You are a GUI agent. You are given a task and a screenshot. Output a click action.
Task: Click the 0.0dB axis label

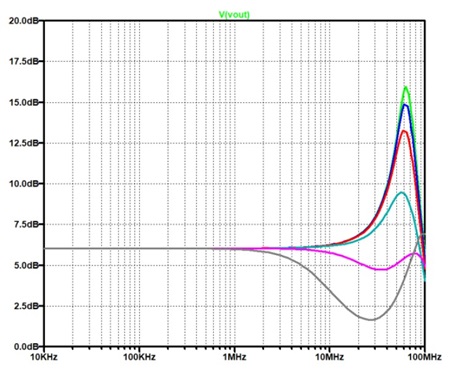point(26,347)
